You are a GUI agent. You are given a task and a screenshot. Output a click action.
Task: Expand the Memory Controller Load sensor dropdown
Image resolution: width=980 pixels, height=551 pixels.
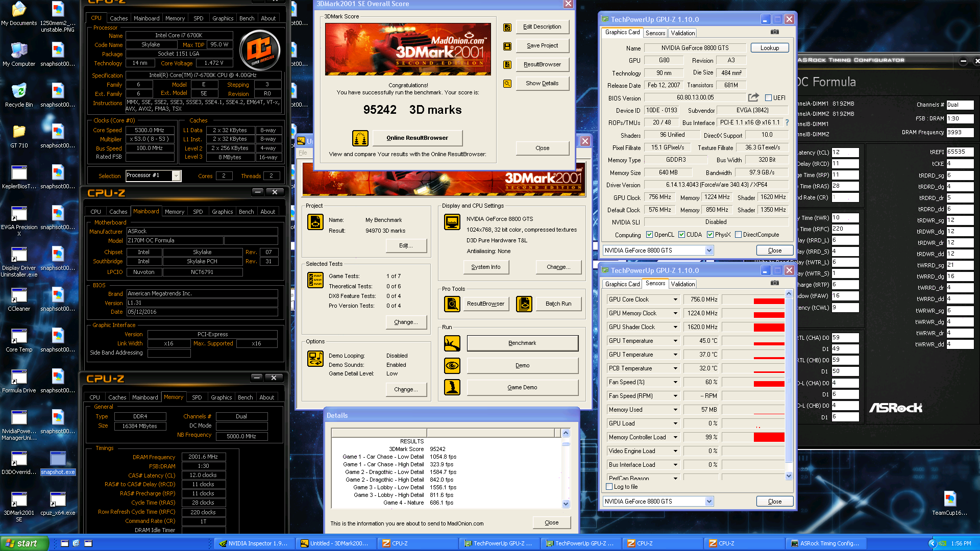click(x=675, y=437)
